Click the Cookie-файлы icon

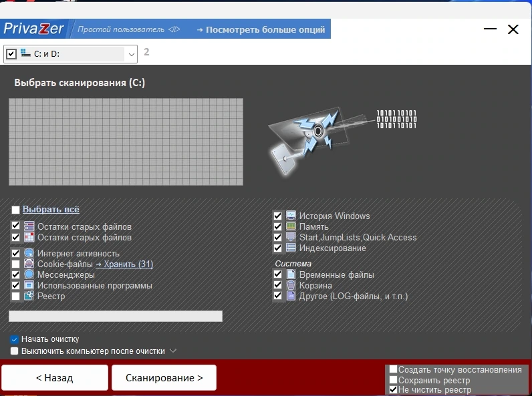point(29,264)
